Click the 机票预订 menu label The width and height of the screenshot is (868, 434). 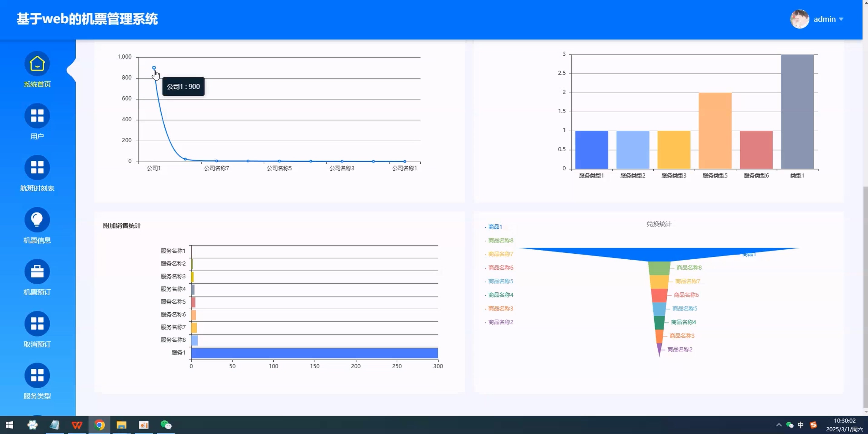[37, 292]
